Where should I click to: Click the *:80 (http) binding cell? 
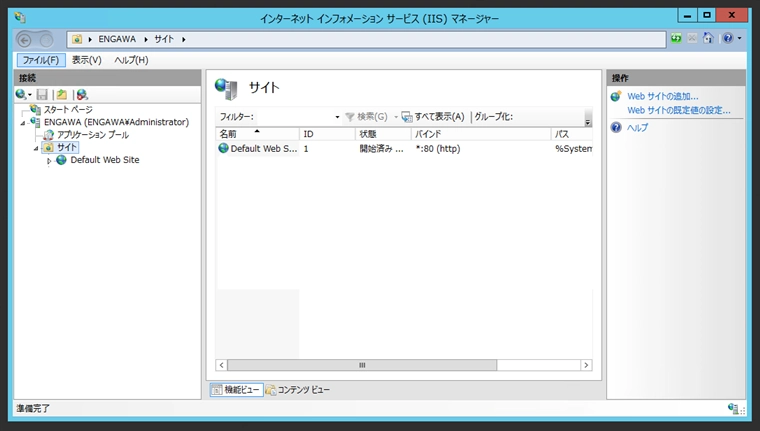pos(438,149)
